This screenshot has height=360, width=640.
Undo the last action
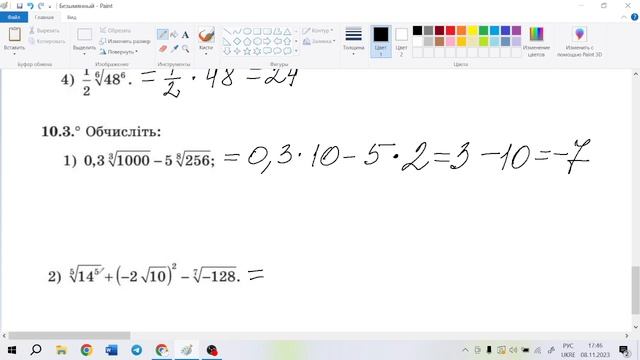[30, 6]
